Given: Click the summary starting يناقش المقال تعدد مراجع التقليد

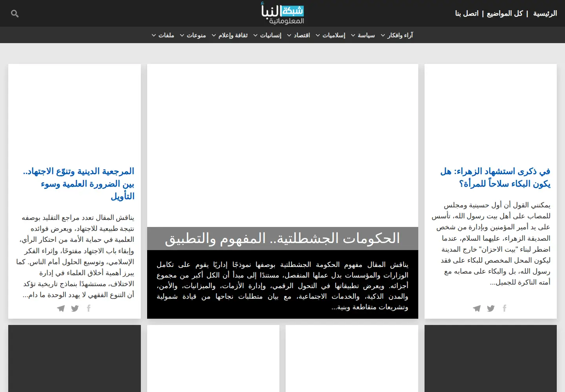Looking at the screenshot, I should pyautogui.click(x=75, y=256).
